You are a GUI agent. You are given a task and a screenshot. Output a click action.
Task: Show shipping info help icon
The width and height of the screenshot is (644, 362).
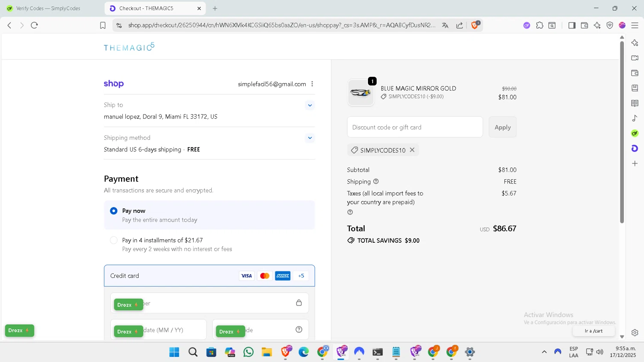[x=376, y=181]
